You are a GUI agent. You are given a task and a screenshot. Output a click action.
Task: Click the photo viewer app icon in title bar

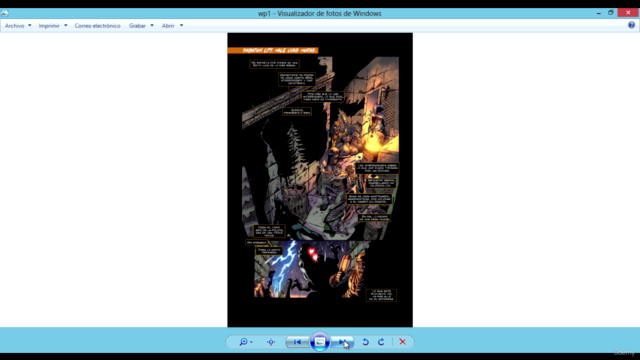4,13
